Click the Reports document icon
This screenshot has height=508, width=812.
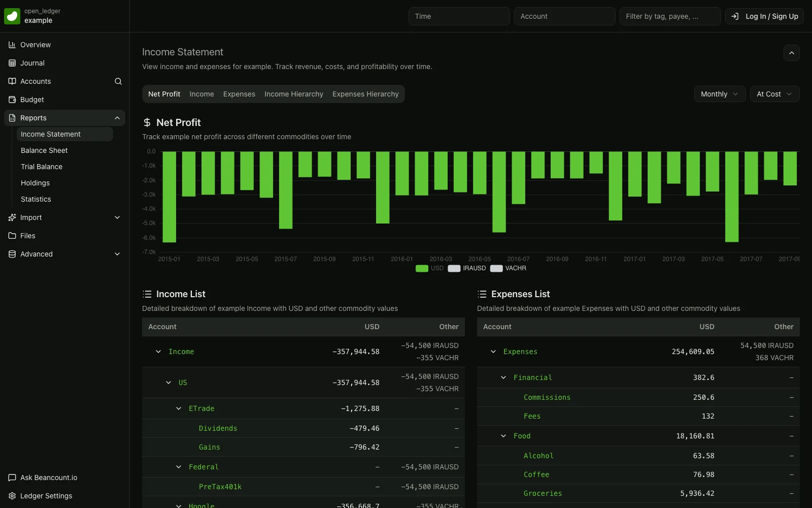[12, 118]
